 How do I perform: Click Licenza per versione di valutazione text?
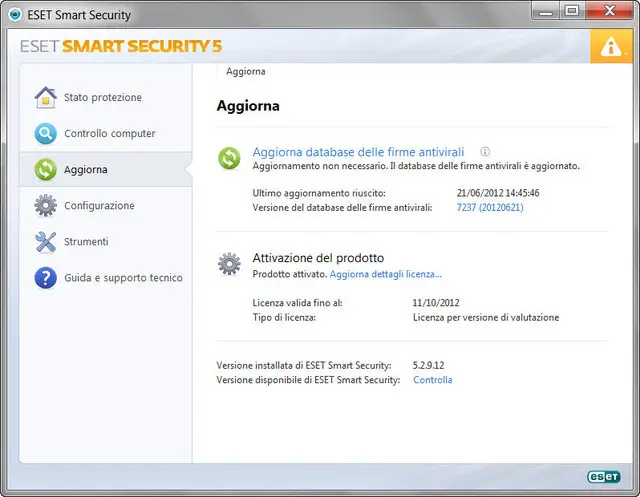[486, 317]
